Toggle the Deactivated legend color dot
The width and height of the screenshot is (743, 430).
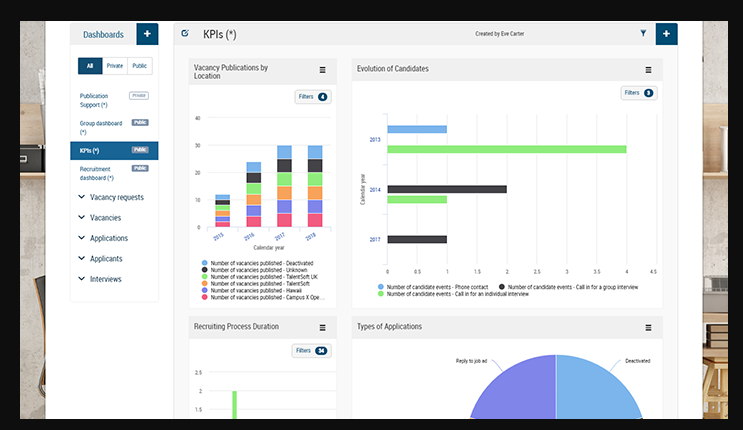205,262
